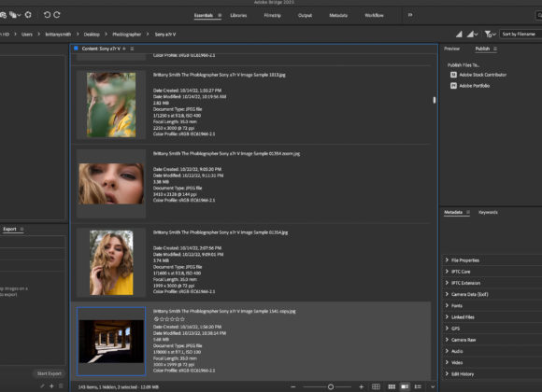The height and width of the screenshot is (392, 542).
Task: Select thumbnail of Image Sample 01354.jpg
Action: coord(111,262)
